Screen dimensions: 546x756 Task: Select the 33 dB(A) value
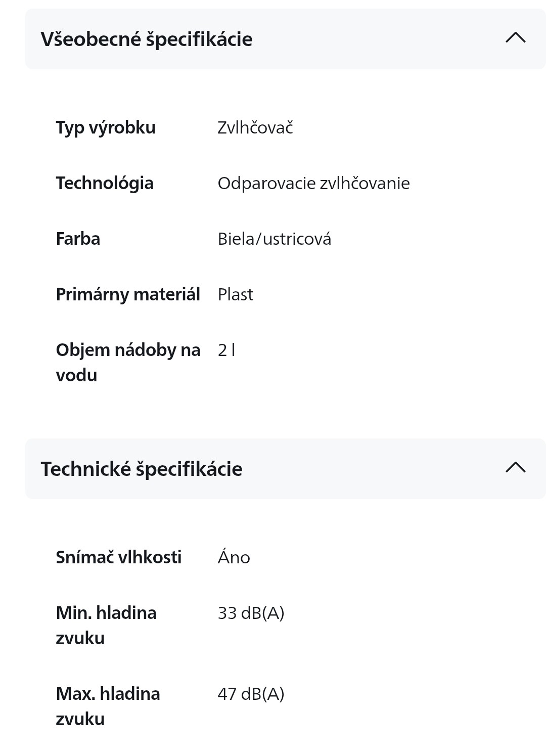click(251, 613)
